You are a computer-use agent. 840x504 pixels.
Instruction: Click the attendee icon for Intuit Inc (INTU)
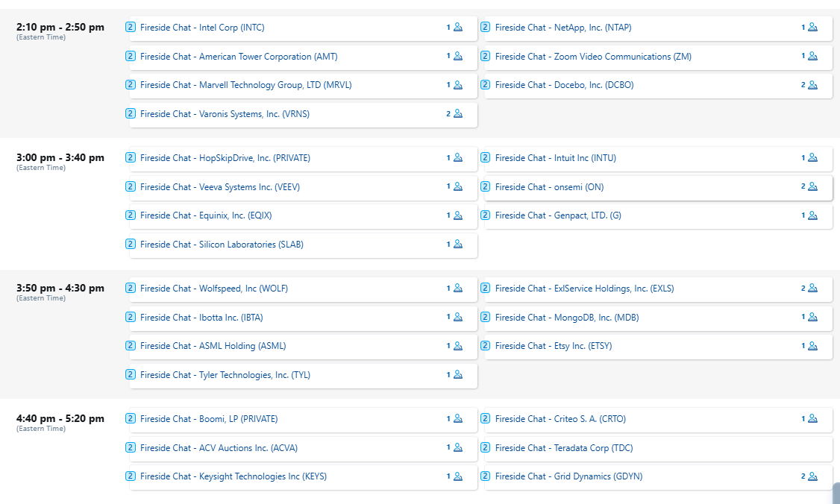tap(812, 157)
